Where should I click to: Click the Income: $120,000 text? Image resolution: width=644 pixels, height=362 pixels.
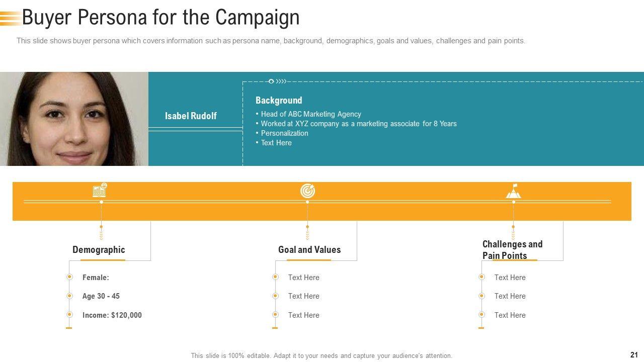pyautogui.click(x=112, y=315)
